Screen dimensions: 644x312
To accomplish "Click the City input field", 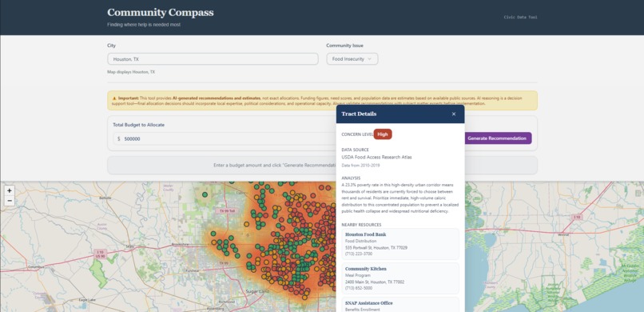I will [213, 58].
